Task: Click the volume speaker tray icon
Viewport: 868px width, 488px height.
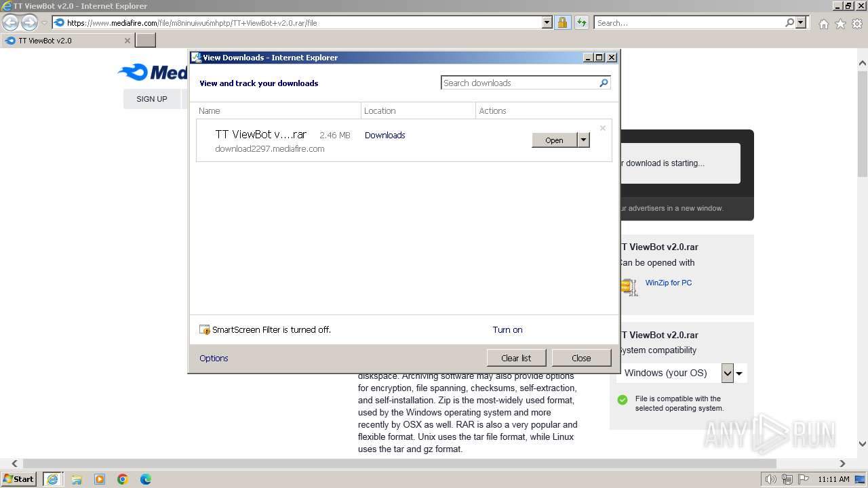Action: 771,479
